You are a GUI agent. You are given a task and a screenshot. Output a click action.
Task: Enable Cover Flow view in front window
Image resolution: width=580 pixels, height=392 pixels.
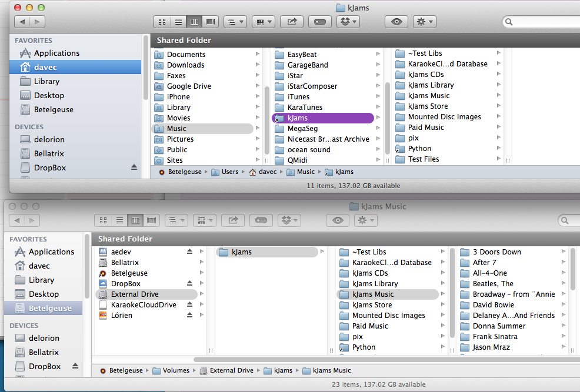click(211, 22)
